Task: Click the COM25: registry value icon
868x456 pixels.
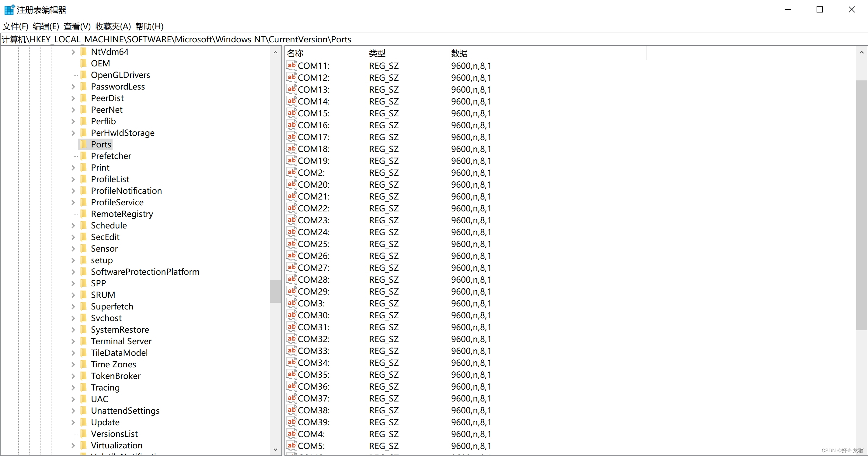Action: 291,243
